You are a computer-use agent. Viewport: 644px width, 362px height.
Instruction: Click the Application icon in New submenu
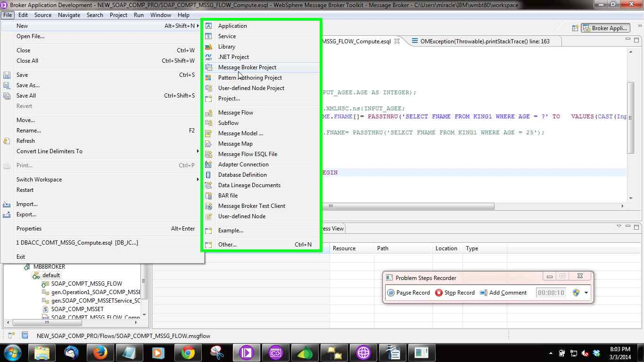pyautogui.click(x=208, y=26)
